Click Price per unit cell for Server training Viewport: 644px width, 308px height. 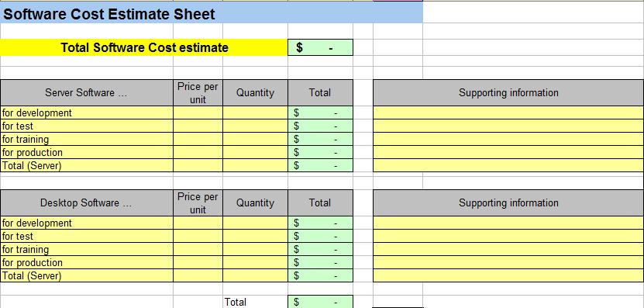pos(198,139)
